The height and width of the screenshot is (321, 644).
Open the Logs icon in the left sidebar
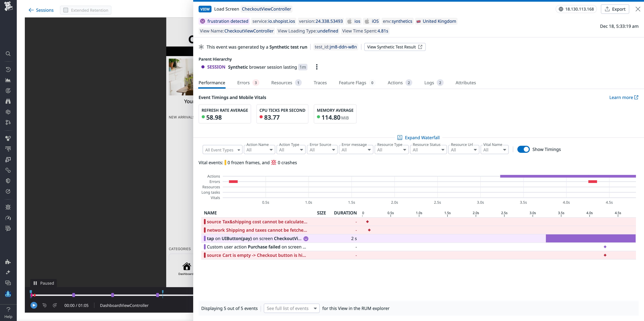tap(8, 148)
